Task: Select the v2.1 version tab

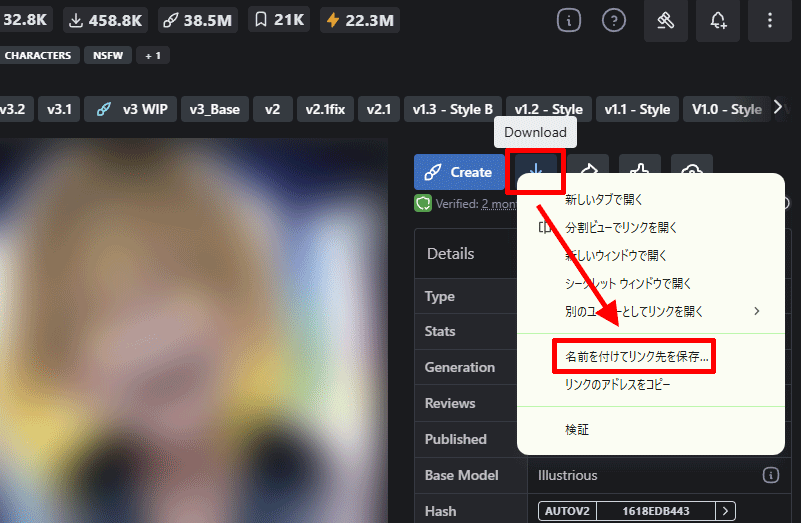Action: coord(379,109)
